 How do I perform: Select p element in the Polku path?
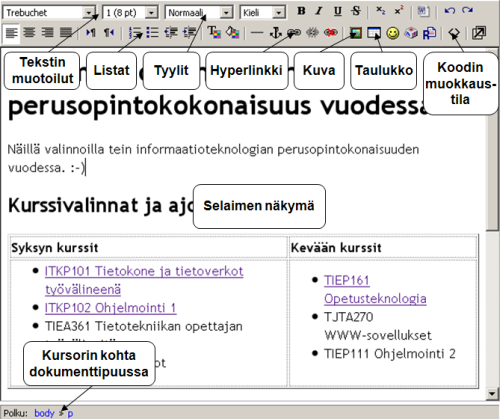pyautogui.click(x=70, y=414)
